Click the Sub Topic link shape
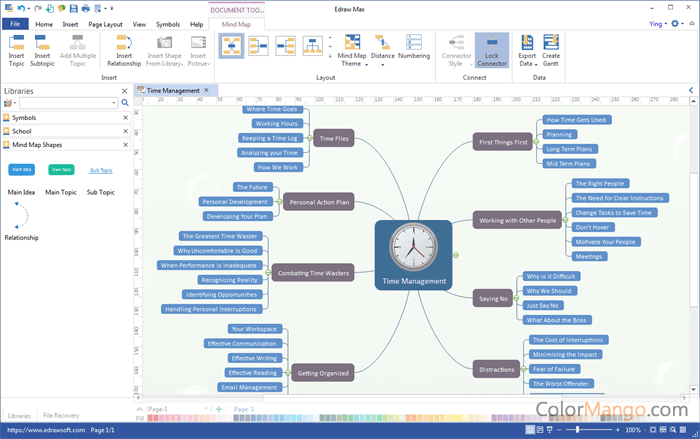This screenshot has width=700, height=439. click(101, 170)
